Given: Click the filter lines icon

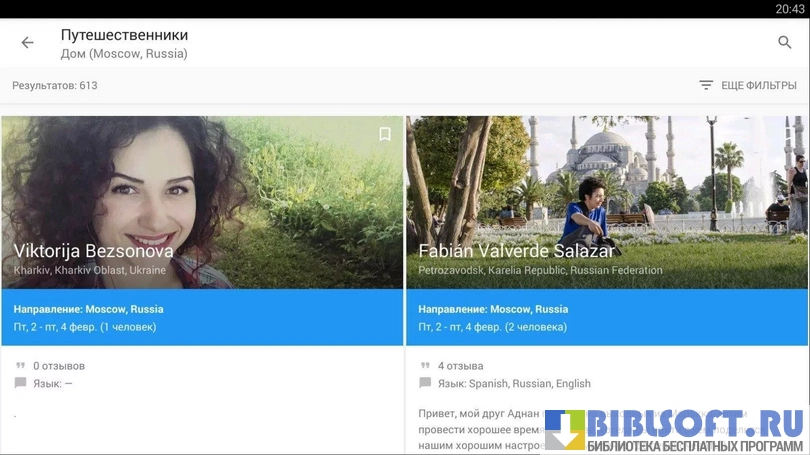Looking at the screenshot, I should point(706,86).
